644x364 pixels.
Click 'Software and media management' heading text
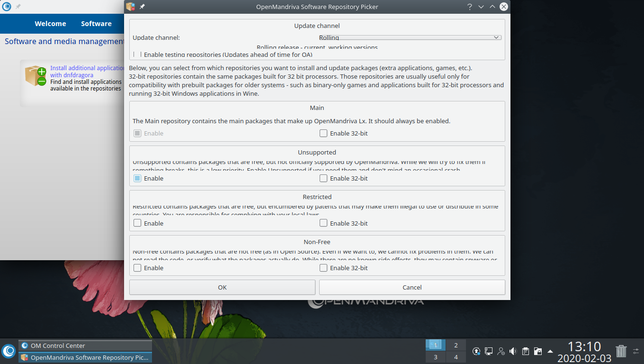tap(64, 41)
